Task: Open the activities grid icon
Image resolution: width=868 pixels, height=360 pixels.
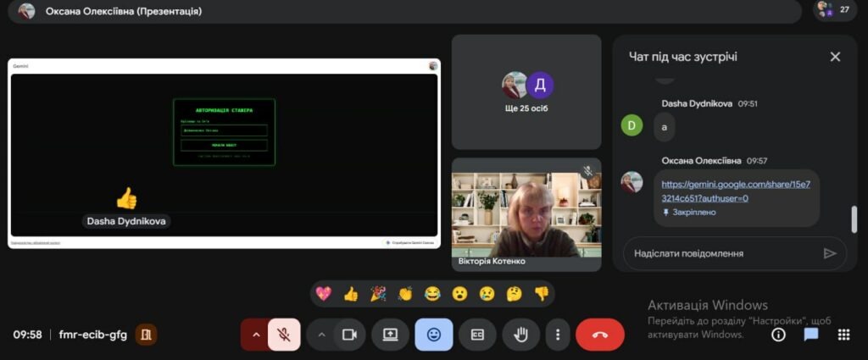Action: pos(843,335)
